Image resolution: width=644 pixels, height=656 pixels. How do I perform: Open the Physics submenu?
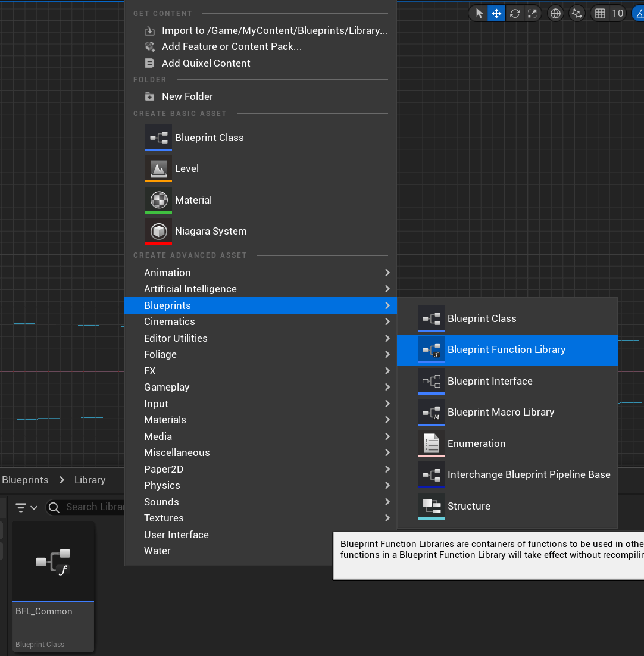[x=261, y=485]
